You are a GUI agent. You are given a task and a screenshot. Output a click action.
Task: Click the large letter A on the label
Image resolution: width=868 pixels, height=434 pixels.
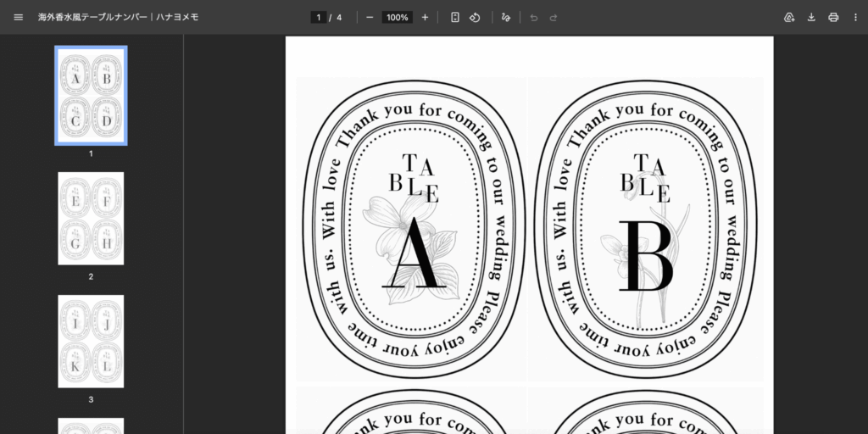pyautogui.click(x=414, y=253)
